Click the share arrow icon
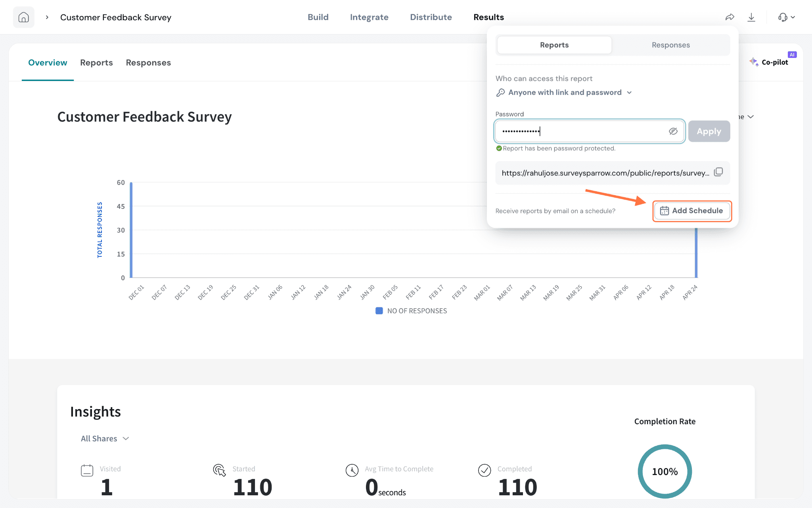The image size is (812, 508). pos(730,17)
